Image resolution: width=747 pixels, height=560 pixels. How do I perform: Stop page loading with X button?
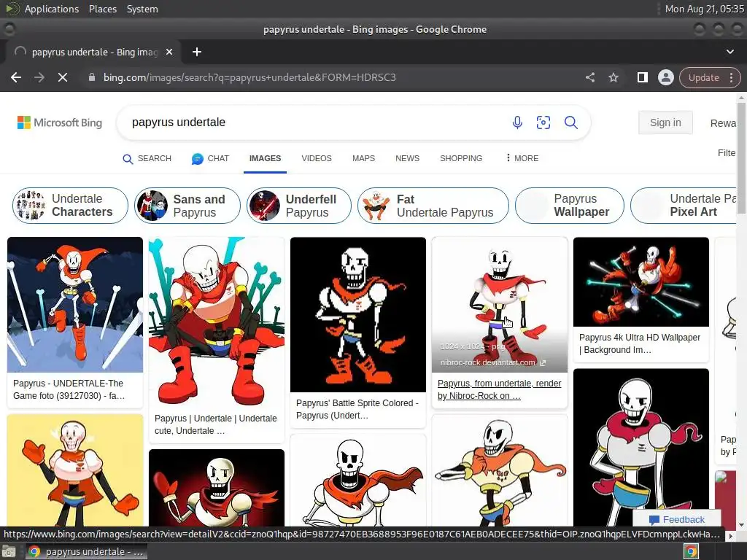tap(63, 77)
